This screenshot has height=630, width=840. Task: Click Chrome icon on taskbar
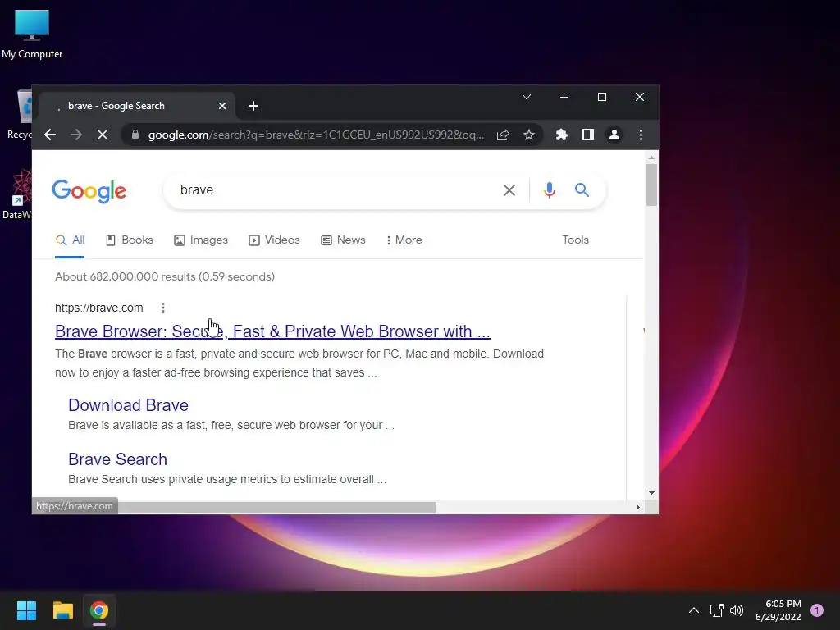[99, 610]
